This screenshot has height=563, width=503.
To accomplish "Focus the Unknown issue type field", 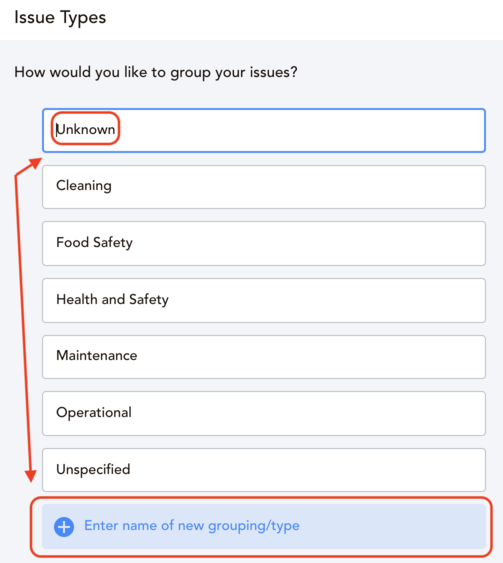I will (264, 130).
